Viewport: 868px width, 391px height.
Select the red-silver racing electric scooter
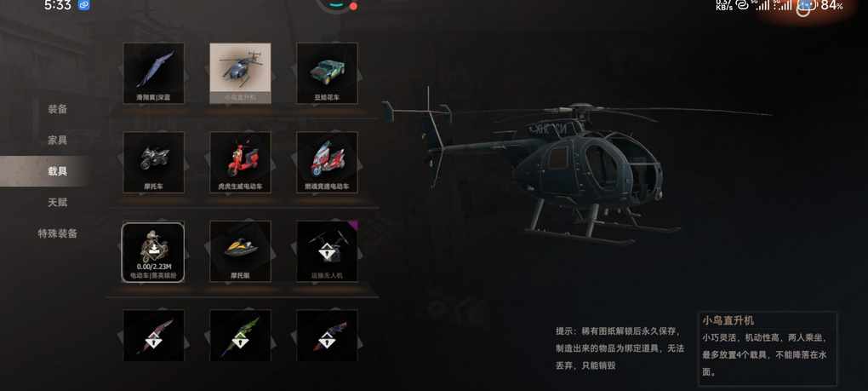(327, 162)
